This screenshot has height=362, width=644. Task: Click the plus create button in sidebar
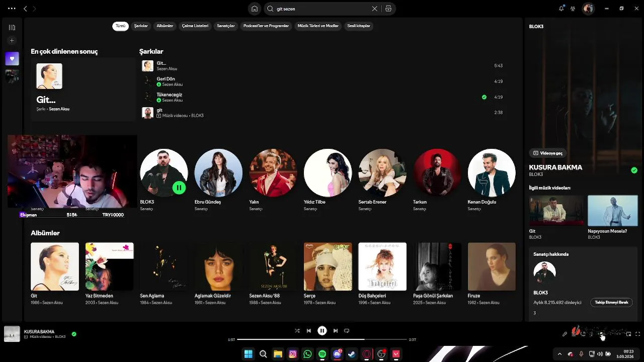(x=12, y=41)
